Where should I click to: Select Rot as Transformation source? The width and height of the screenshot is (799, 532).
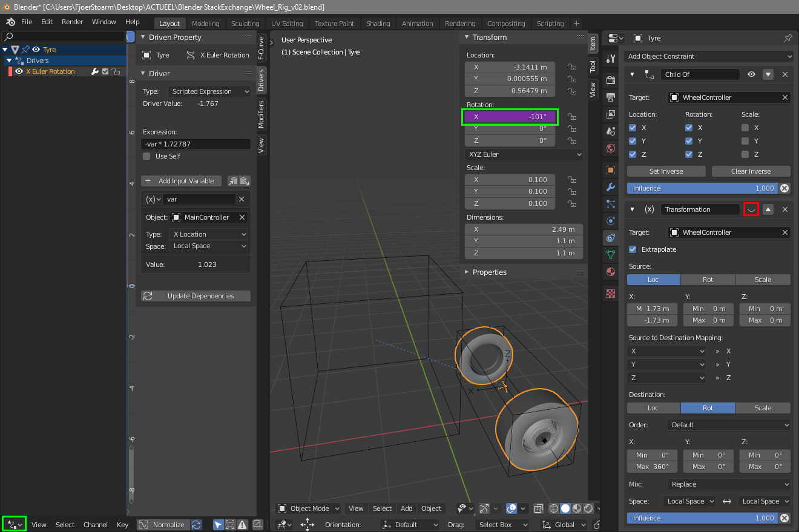coord(708,280)
